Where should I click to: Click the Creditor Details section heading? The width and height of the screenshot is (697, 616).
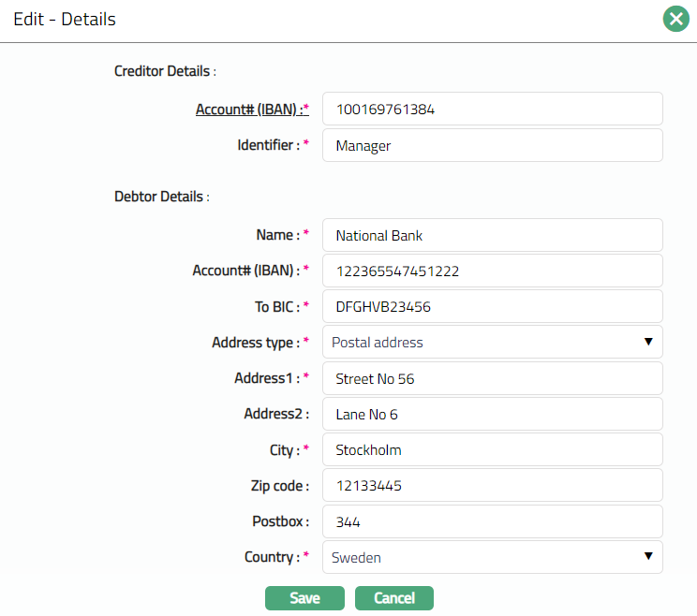click(x=163, y=71)
